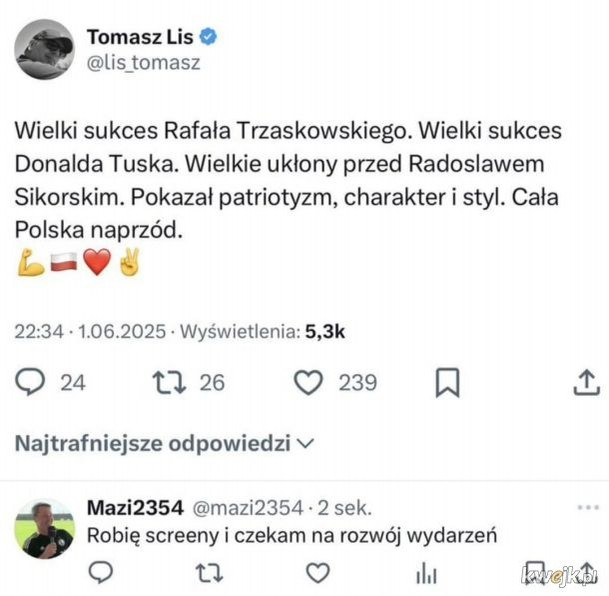Bookmark the Tomasz Lis tweet

[447, 383]
